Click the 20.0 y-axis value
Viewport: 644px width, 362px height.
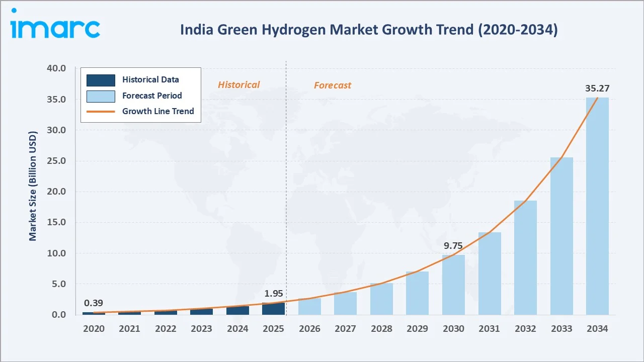(x=57, y=192)
